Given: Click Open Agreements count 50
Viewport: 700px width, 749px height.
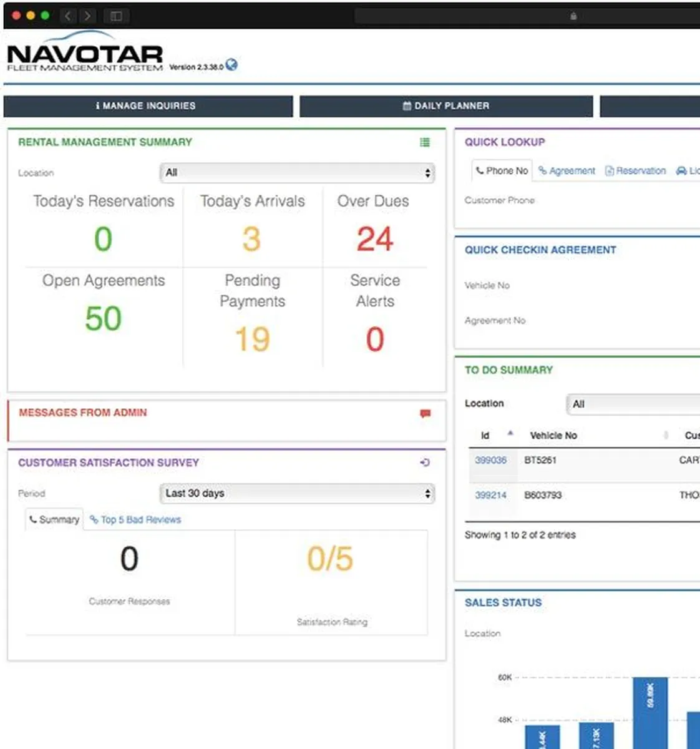Looking at the screenshot, I should [x=103, y=318].
